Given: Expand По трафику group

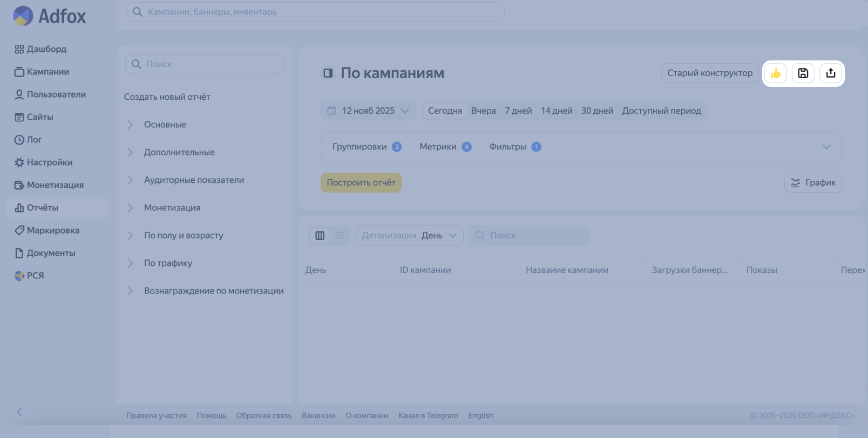Looking at the screenshot, I should (x=130, y=263).
